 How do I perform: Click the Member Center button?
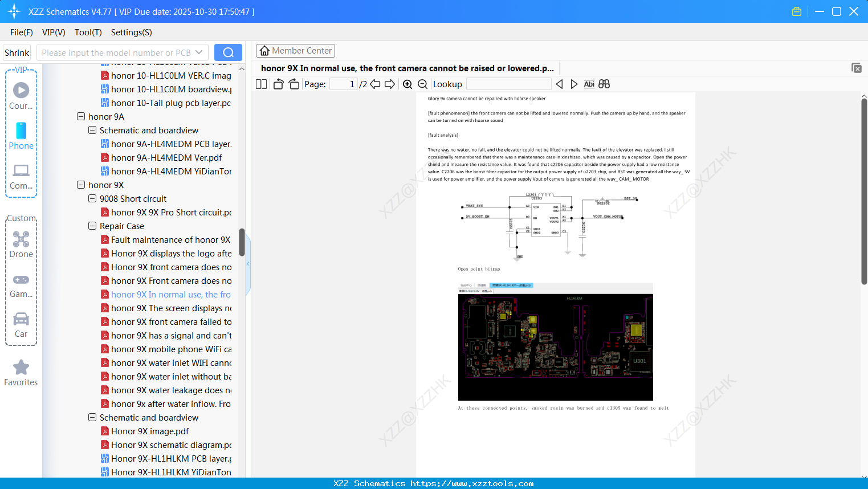(x=295, y=51)
